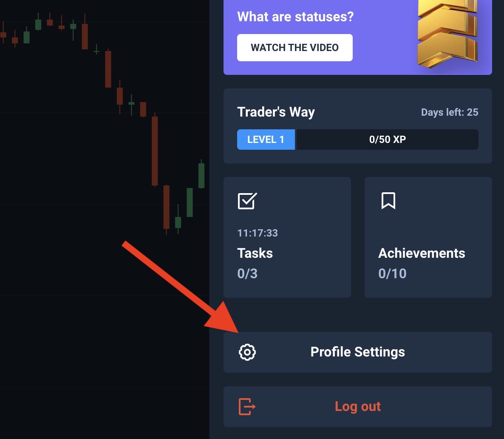Click the 'Days left: 25' label
The image size is (504, 439).
449,112
